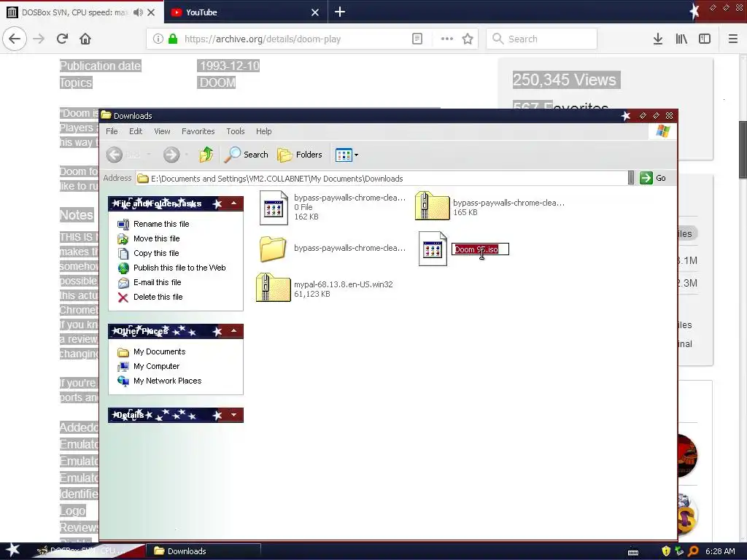This screenshot has height=560, width=747.
Task: Click Publish this file to the Web
Action: 179,268
